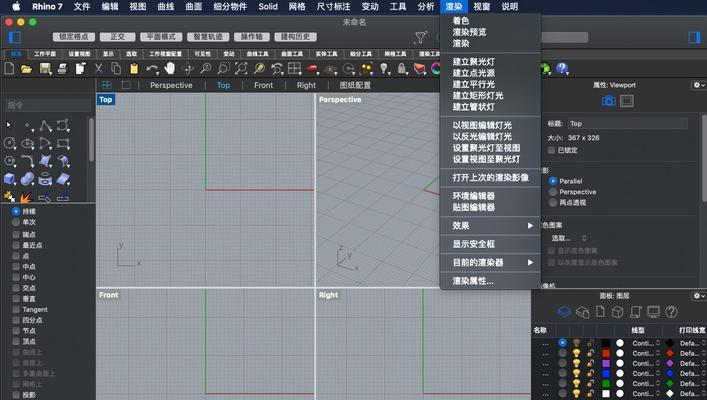Screen dimensions: 707x400
Task: Click the Help question mark toolbar icon
Action: 562,69
